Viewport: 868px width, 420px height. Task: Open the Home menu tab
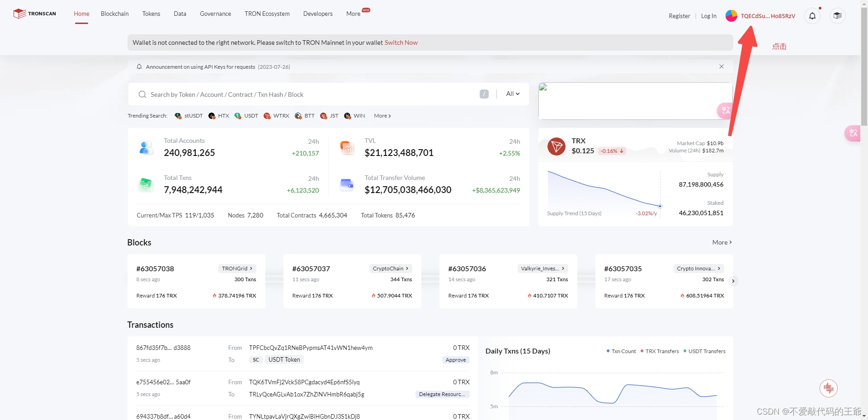click(x=81, y=14)
